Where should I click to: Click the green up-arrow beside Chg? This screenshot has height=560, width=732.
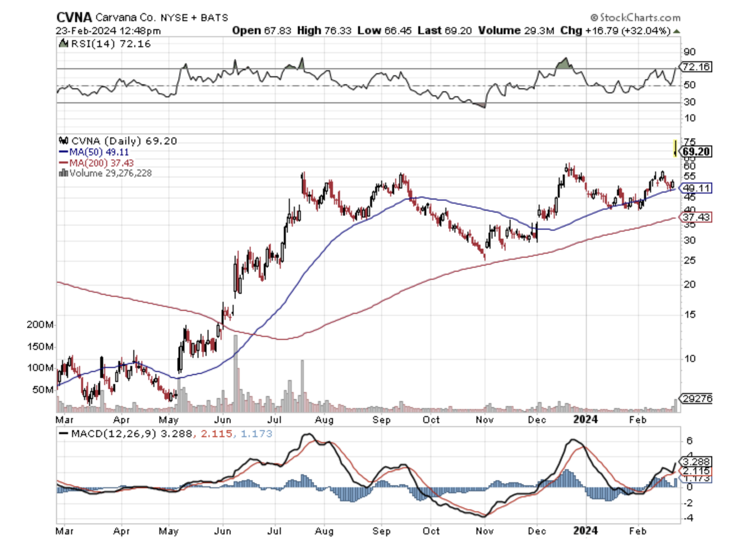point(677,31)
